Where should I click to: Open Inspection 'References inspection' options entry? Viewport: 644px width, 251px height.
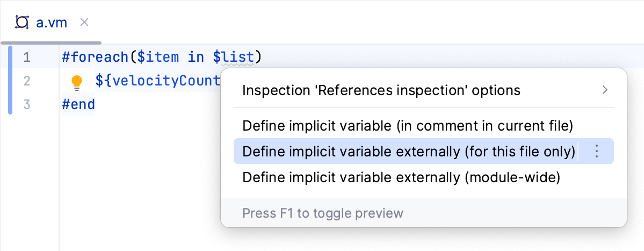[x=381, y=90]
